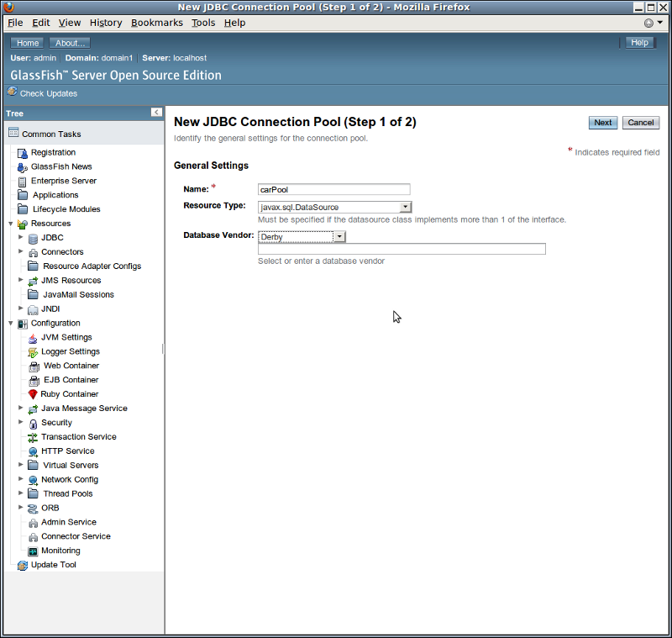
Task: Expand the Connectors tree node
Action: tap(20, 250)
